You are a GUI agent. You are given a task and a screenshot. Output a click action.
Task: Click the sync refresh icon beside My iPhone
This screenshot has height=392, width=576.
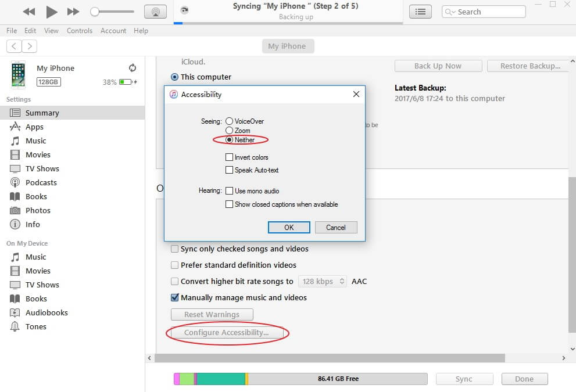(x=133, y=67)
